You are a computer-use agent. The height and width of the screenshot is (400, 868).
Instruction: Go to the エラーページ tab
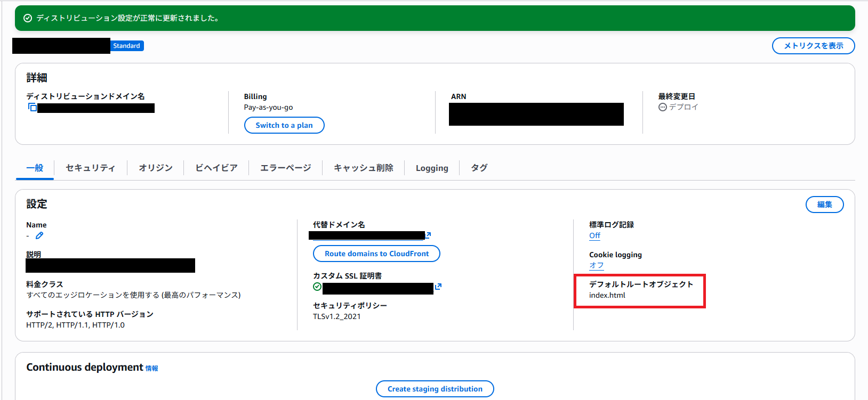(285, 168)
